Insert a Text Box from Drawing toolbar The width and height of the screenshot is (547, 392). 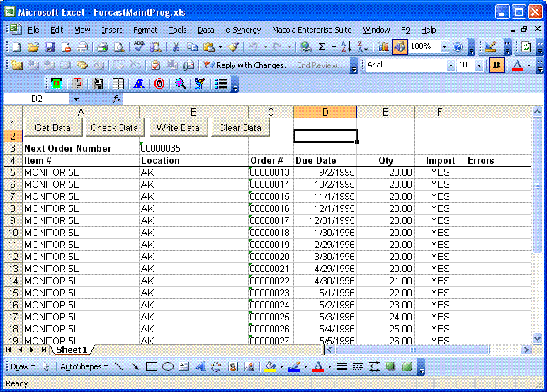[x=184, y=366]
